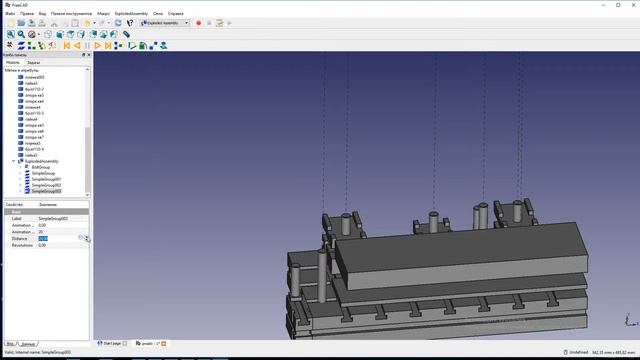Click Fit All view icon

(11, 35)
